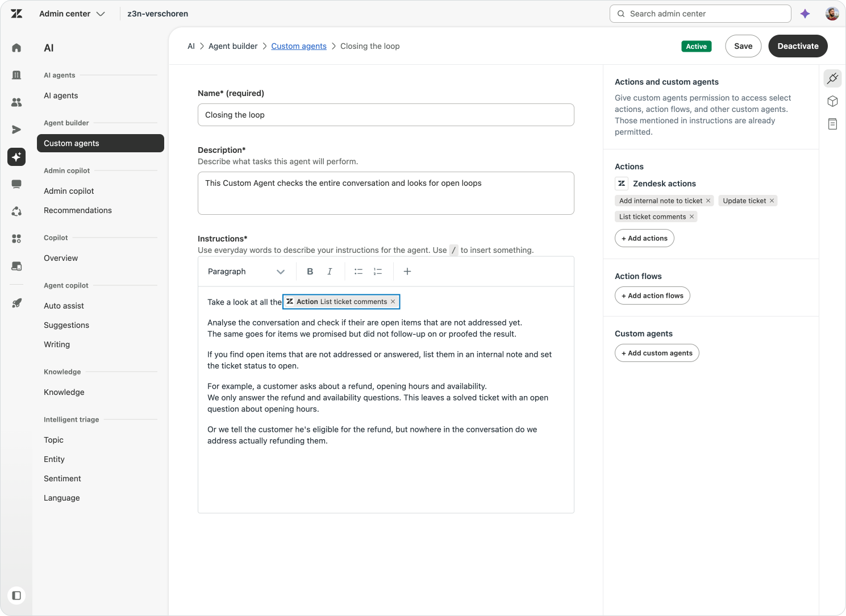This screenshot has height=616, width=846.
Task: Open Entity under Intelligent triage
Action: click(x=54, y=459)
